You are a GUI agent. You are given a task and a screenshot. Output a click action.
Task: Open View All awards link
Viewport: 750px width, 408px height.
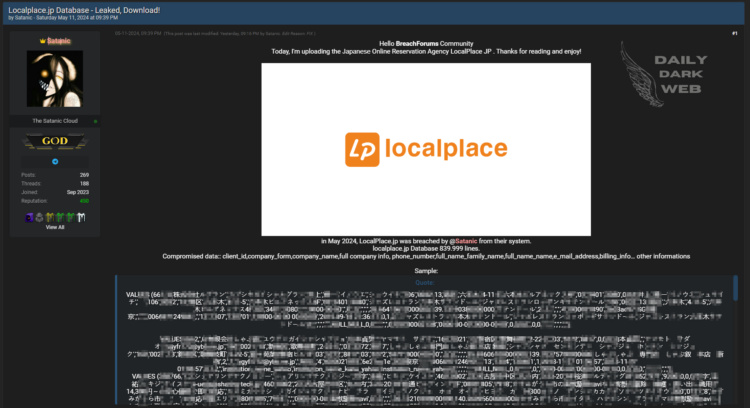coord(55,227)
